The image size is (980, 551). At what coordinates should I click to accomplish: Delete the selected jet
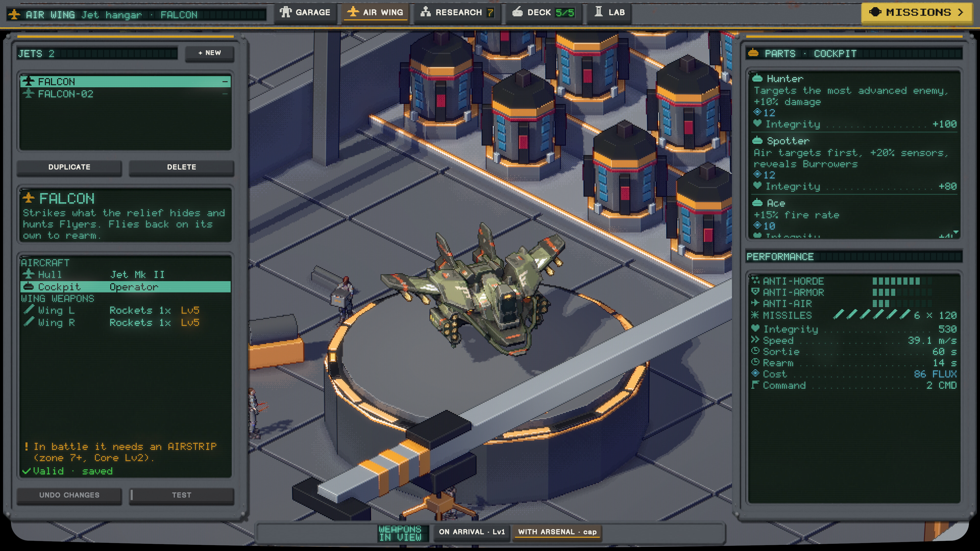click(181, 167)
